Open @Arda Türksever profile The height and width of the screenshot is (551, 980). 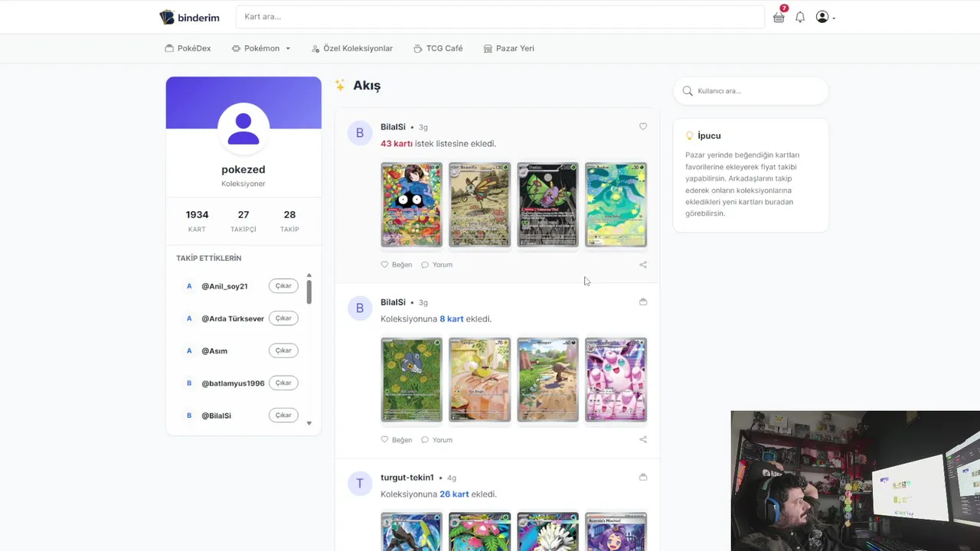(x=233, y=318)
